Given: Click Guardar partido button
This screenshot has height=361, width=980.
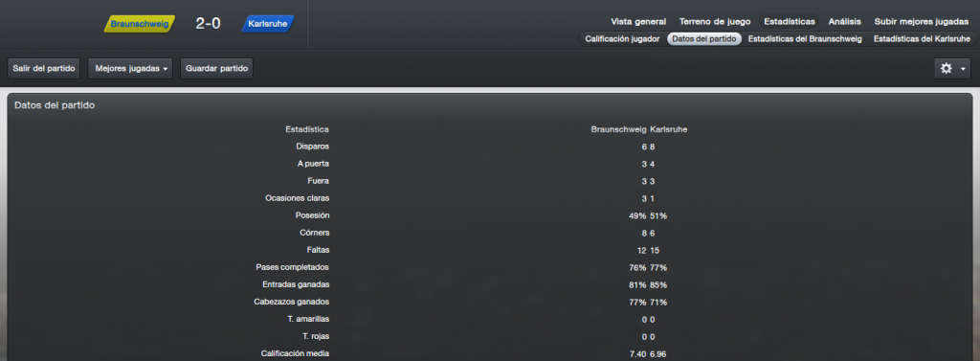Looking at the screenshot, I should point(216,68).
